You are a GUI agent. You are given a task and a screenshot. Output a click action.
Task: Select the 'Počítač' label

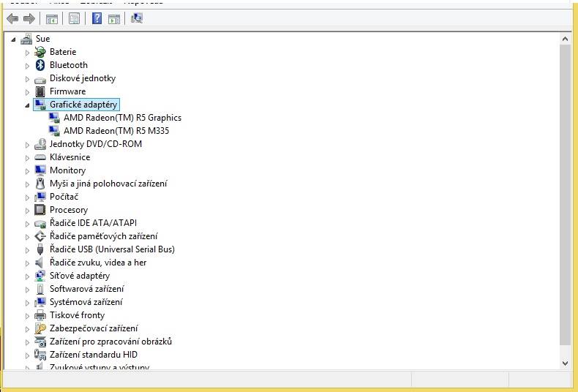pyautogui.click(x=64, y=197)
